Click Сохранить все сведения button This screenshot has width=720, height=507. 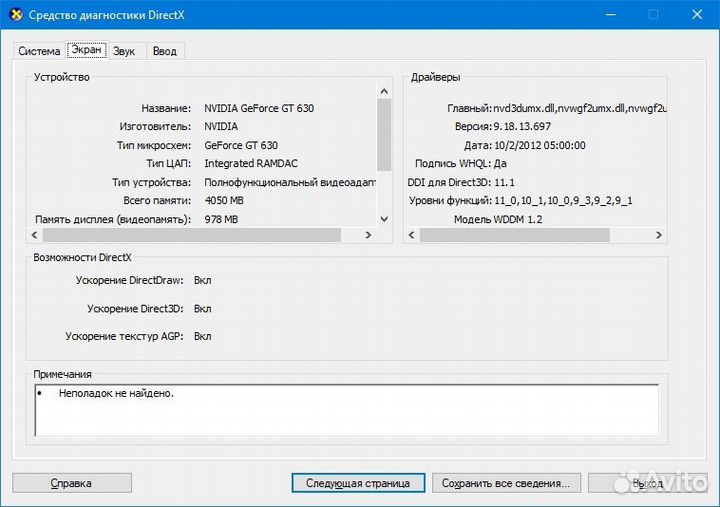click(507, 483)
